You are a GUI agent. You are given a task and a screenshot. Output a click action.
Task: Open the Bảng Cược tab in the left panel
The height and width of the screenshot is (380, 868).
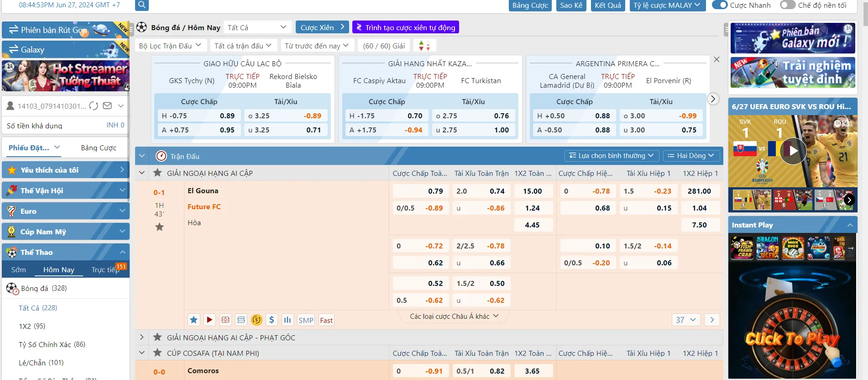(x=99, y=148)
